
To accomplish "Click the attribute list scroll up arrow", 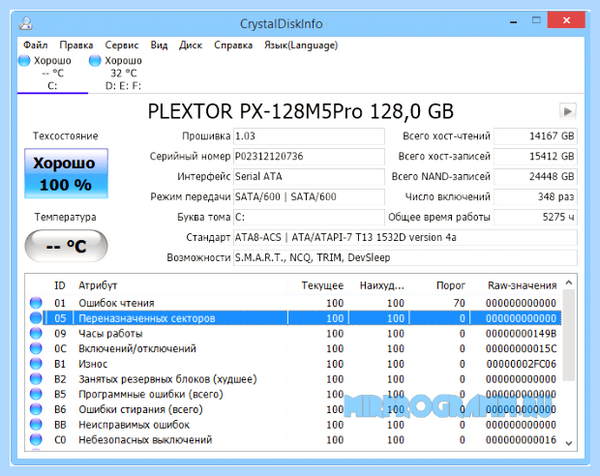I will [x=569, y=283].
